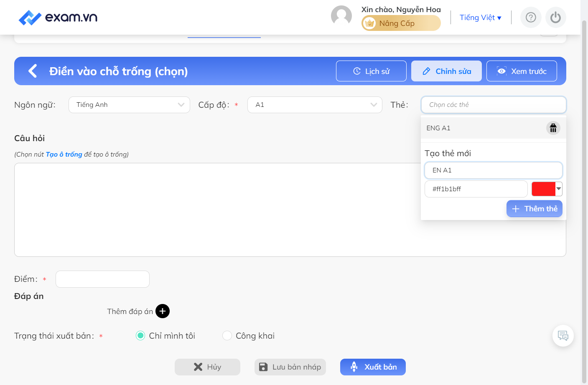The height and width of the screenshot is (385, 588).
Task: Click the "Thêm đáp án" label
Action: tap(130, 312)
